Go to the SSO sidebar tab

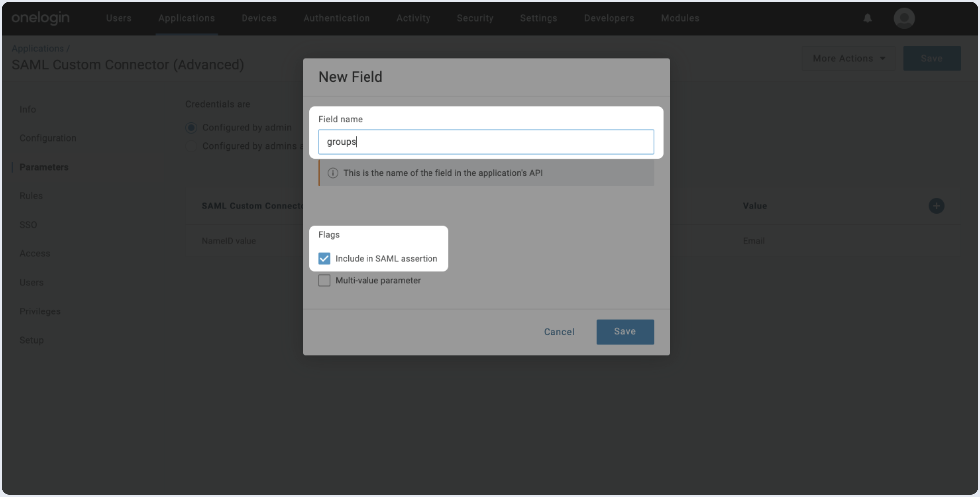pos(28,225)
